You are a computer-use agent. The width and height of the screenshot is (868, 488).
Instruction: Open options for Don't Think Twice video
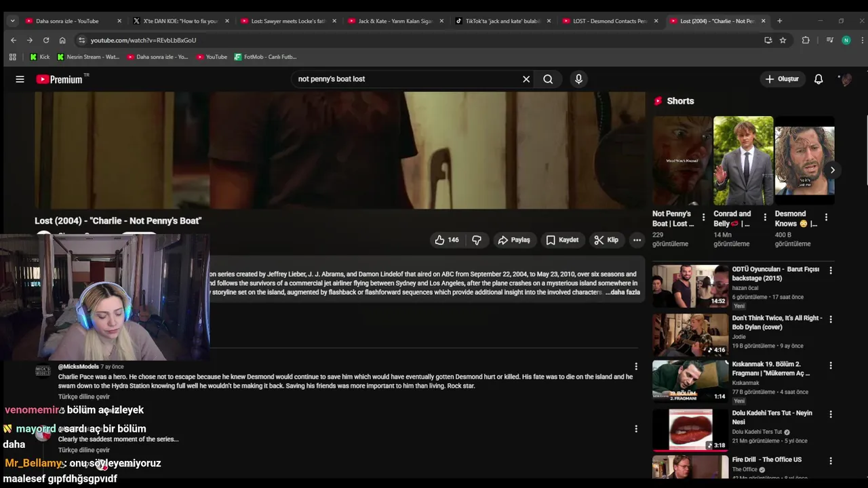coord(831,319)
